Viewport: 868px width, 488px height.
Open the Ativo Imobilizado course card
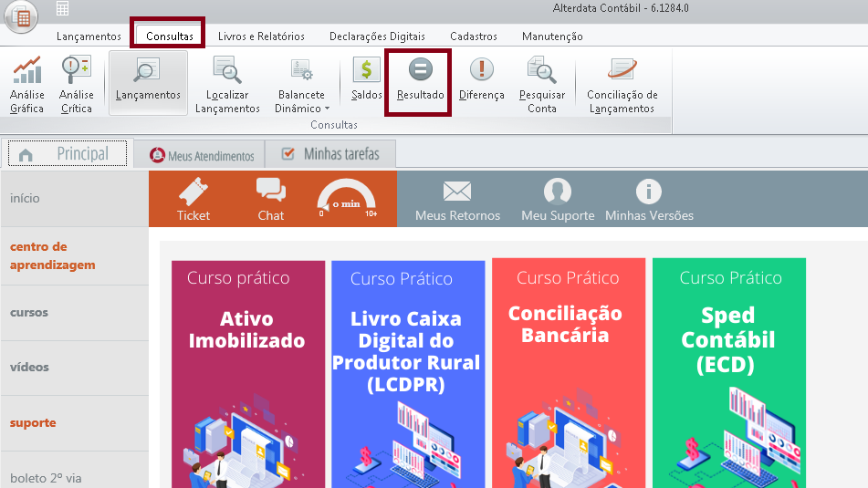(248, 374)
